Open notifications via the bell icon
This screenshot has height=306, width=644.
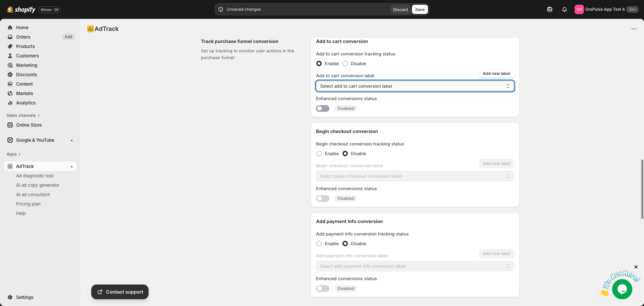click(x=564, y=9)
